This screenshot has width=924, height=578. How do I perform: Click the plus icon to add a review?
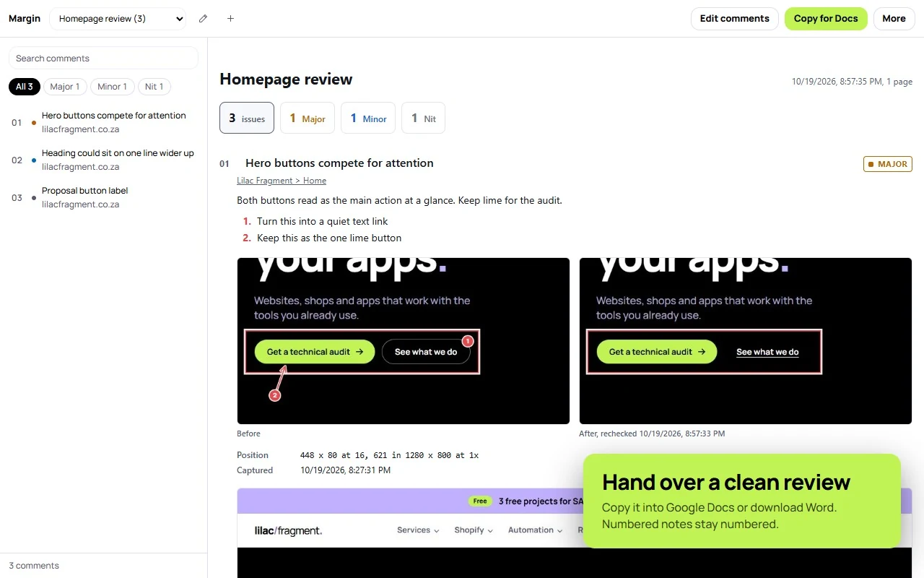tap(230, 19)
